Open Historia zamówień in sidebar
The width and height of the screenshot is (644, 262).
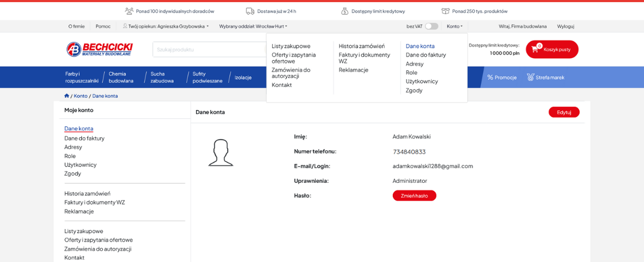(88, 193)
